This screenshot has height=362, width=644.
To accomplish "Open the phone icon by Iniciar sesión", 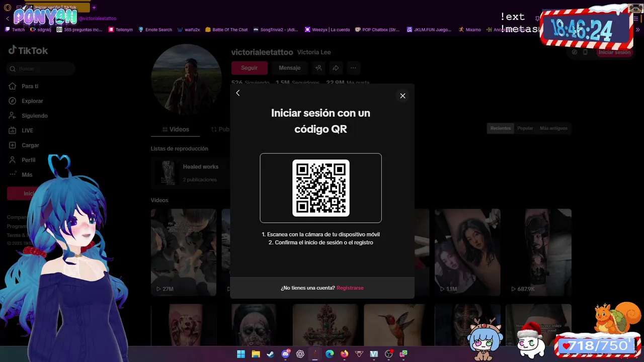I will pos(585,52).
